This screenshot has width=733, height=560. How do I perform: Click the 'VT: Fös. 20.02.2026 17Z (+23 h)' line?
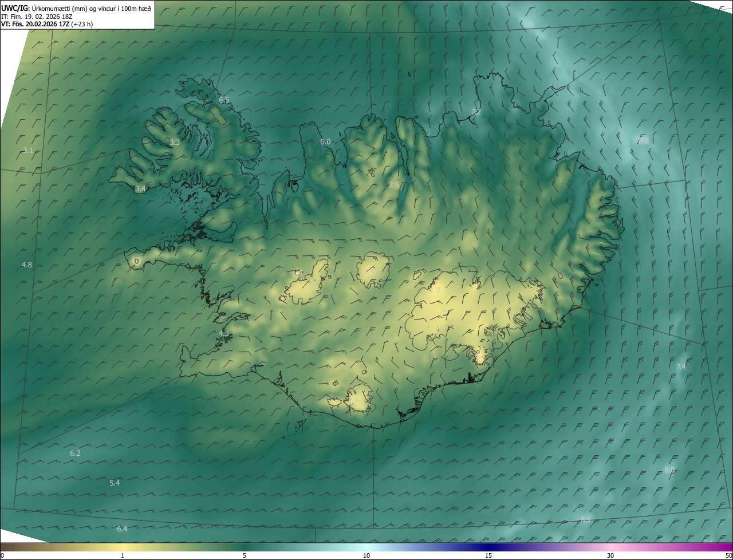click(47, 24)
